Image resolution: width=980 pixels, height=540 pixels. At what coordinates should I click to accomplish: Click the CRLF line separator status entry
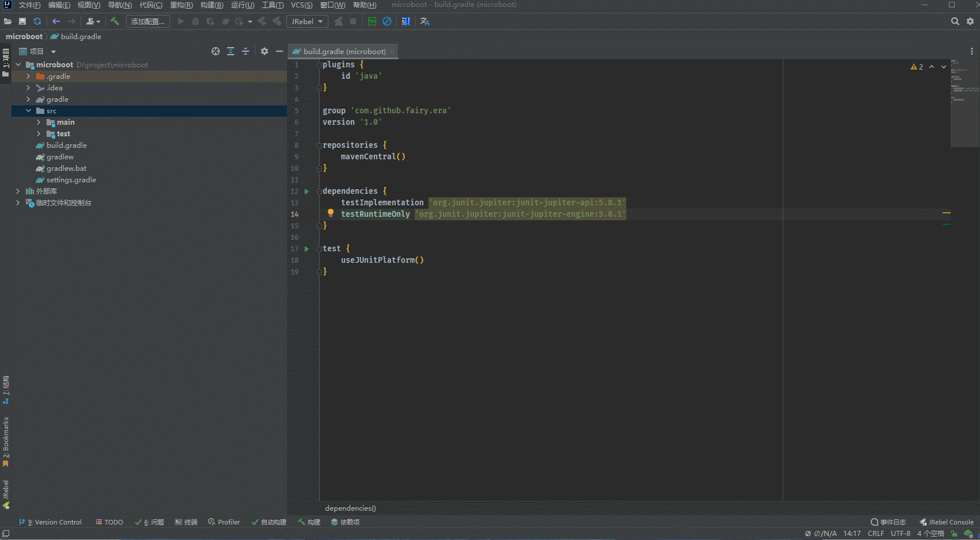point(876,534)
